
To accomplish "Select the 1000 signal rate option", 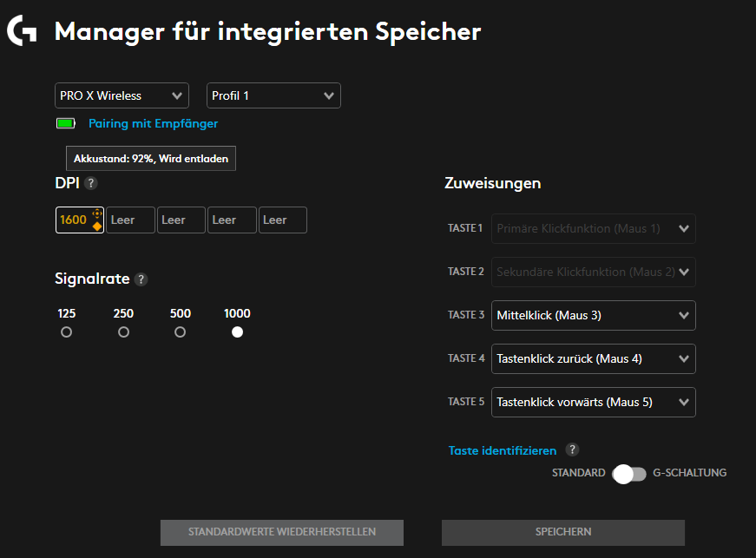I will (x=237, y=332).
